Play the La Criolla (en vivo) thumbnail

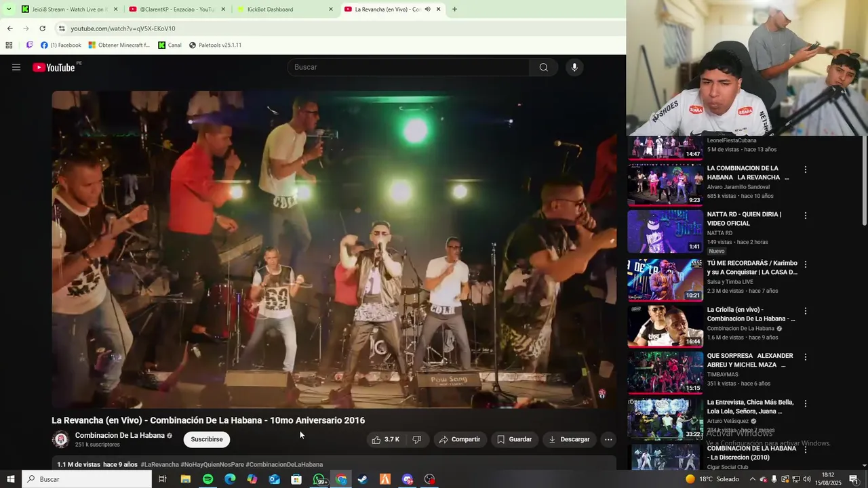tap(665, 326)
